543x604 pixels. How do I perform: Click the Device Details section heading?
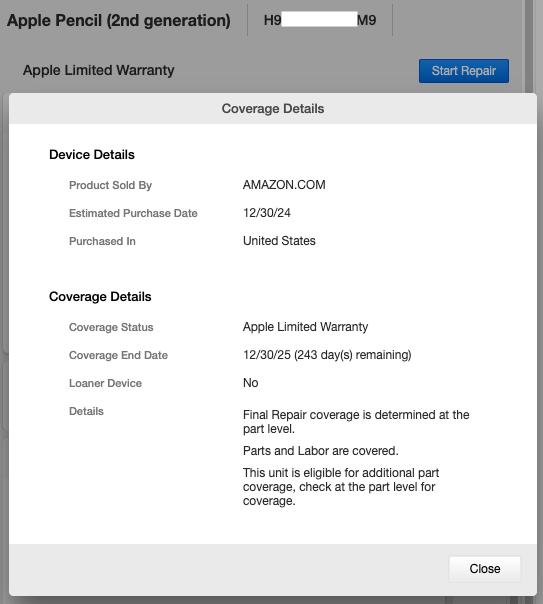point(92,154)
